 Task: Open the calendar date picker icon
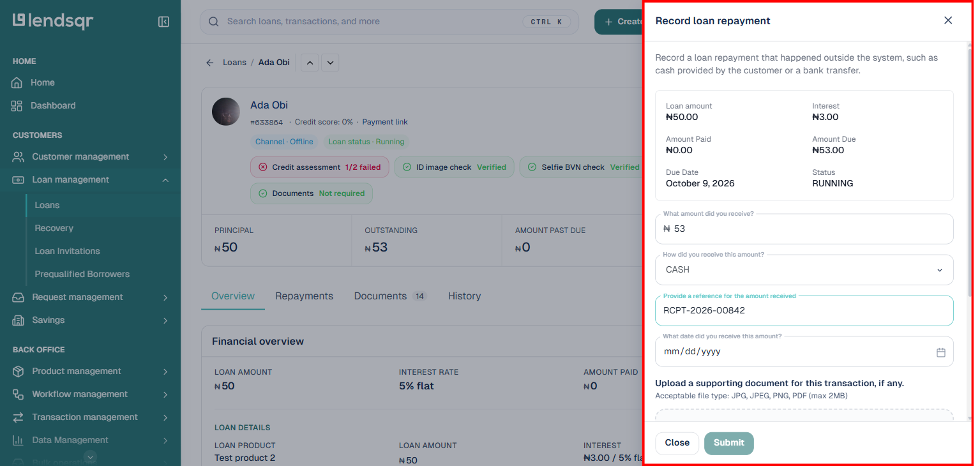tap(940, 352)
